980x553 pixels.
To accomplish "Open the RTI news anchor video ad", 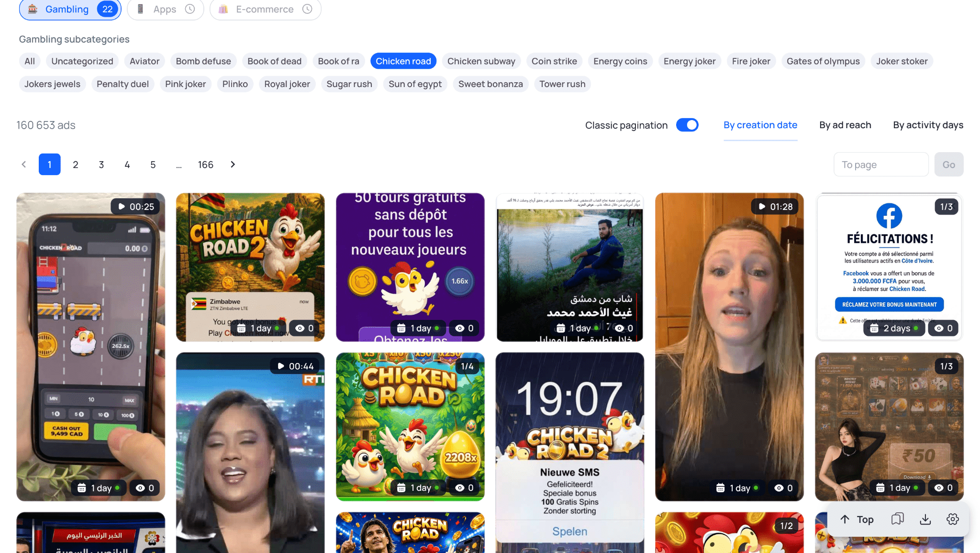I will pyautogui.click(x=250, y=453).
